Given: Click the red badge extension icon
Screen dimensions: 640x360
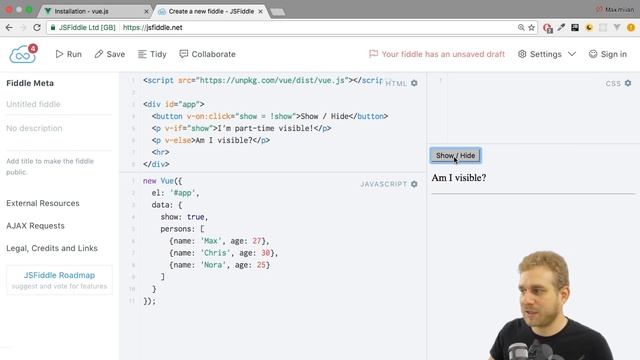Looking at the screenshot, I should (x=547, y=27).
